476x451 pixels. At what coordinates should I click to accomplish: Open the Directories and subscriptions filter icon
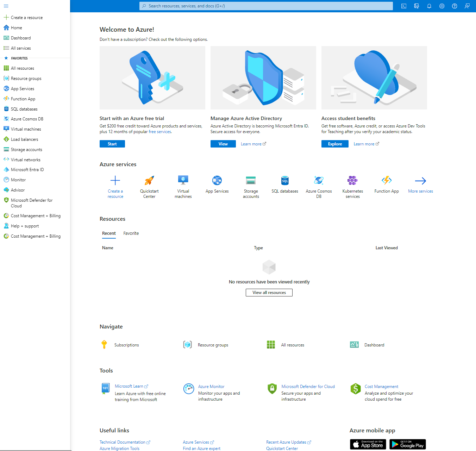(416, 6)
